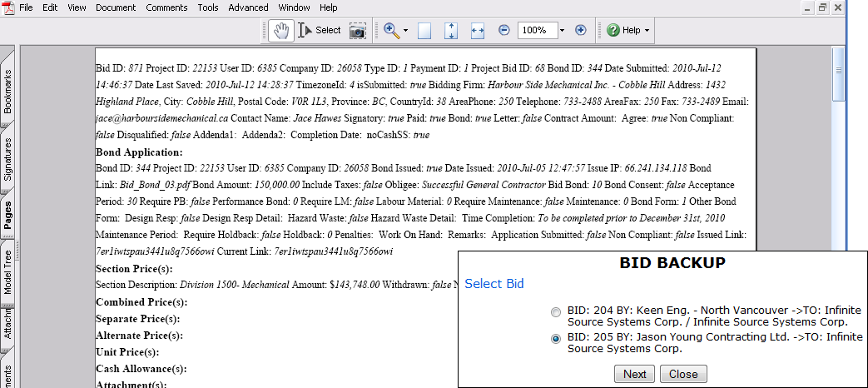Activate the text Select tool
Screen dimensions: 868x388
click(x=319, y=30)
